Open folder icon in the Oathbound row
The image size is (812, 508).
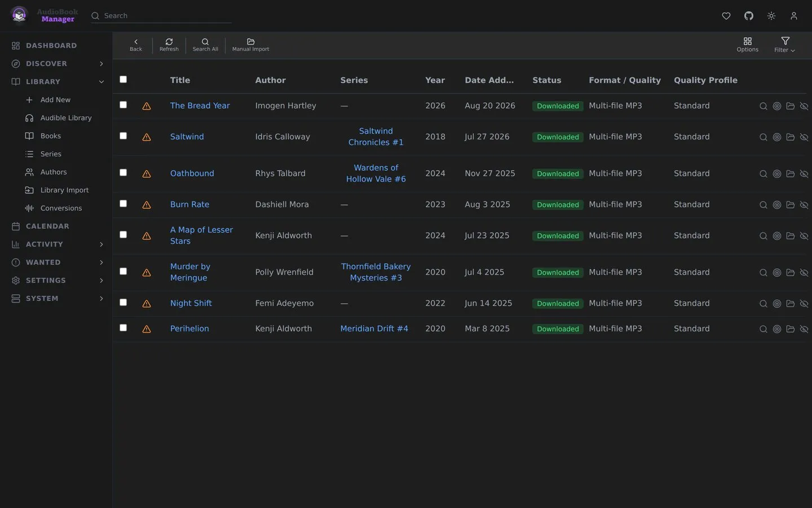click(x=790, y=174)
